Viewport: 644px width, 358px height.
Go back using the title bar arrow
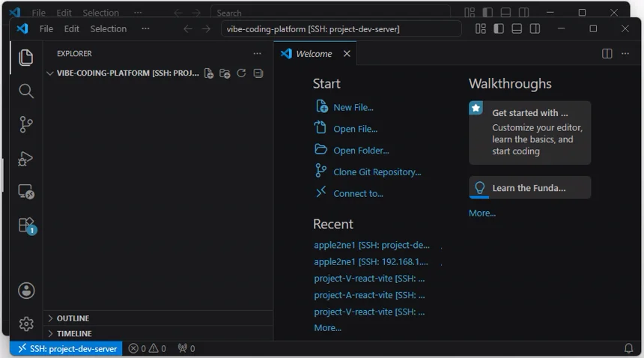pyautogui.click(x=188, y=28)
